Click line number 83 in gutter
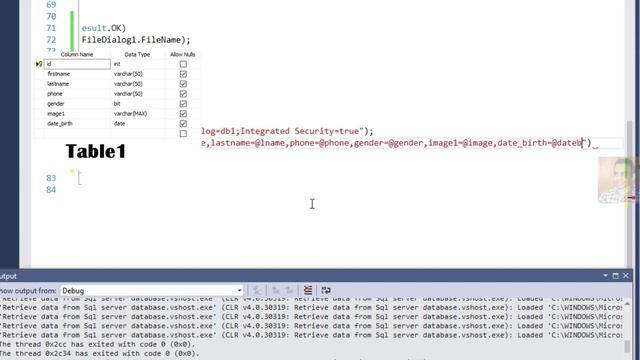Image resolution: width=640 pixels, height=360 pixels. 51,178
